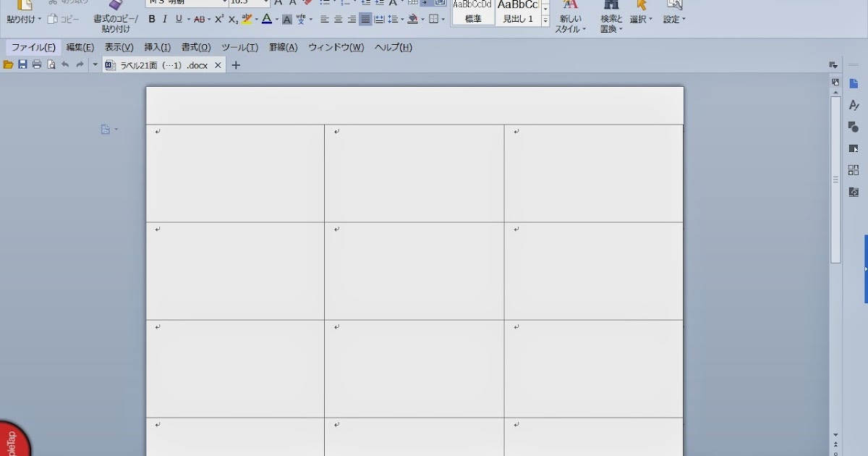868x456 pixels.
Task: Justify text alignment
Action: click(x=365, y=20)
